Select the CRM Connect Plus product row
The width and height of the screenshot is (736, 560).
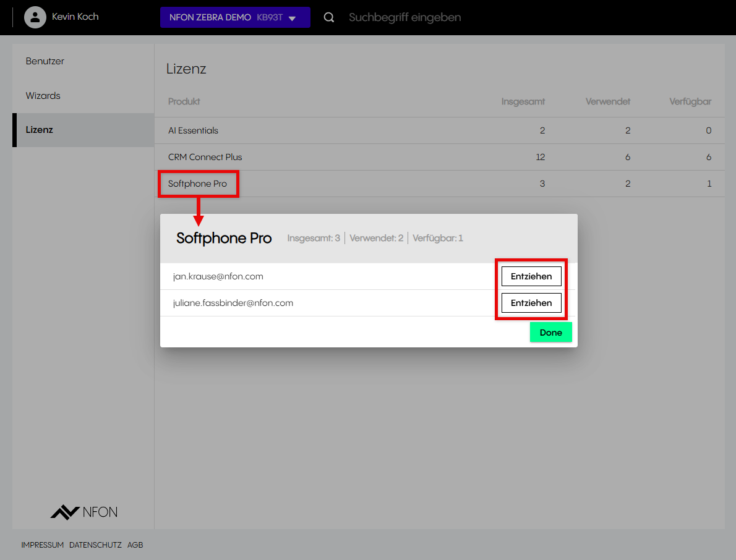click(205, 157)
